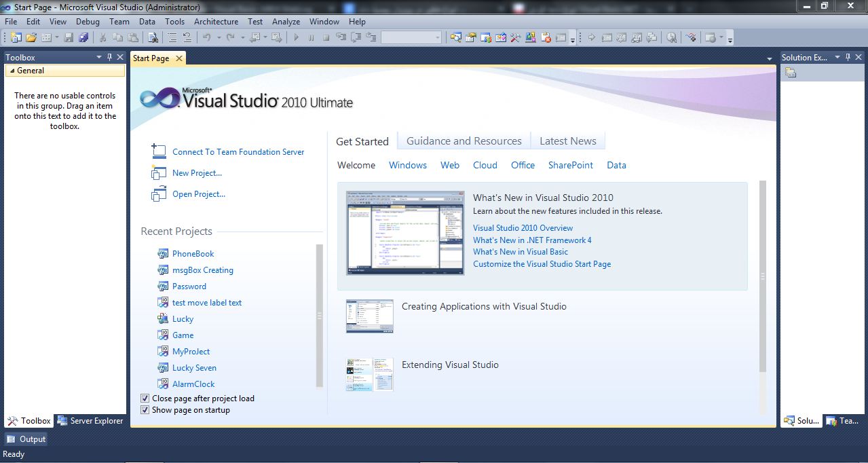Open Visual Studio 2010 Overview link
The width and height of the screenshot is (868, 463).
pos(523,228)
